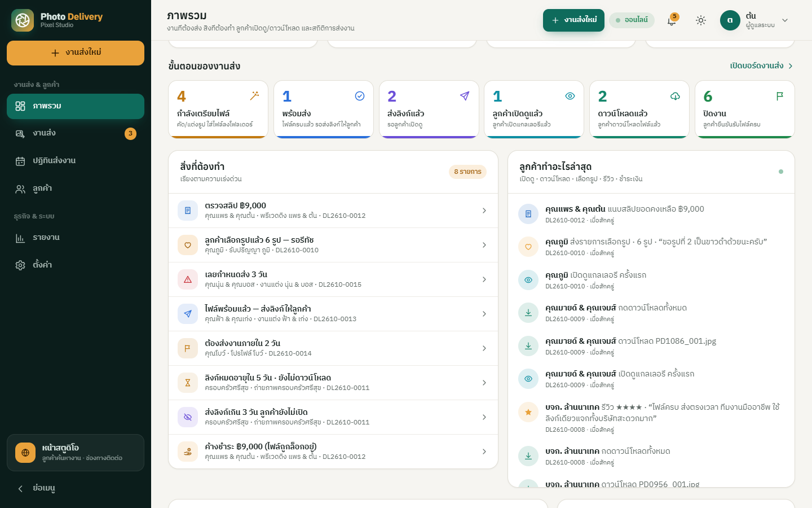812x508 pixels.
Task: Open the หน้าสตูดิโอ card
Action: coord(76,453)
